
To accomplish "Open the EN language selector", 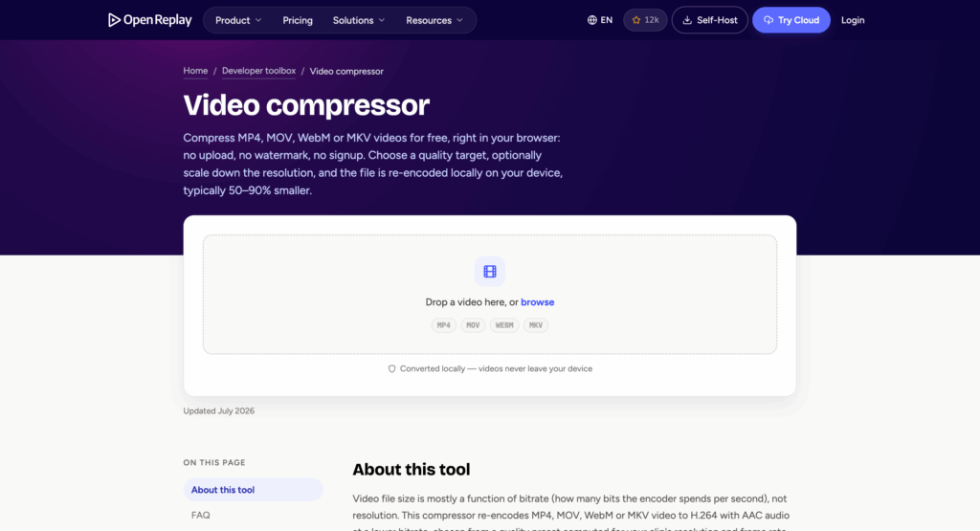I will coord(600,20).
